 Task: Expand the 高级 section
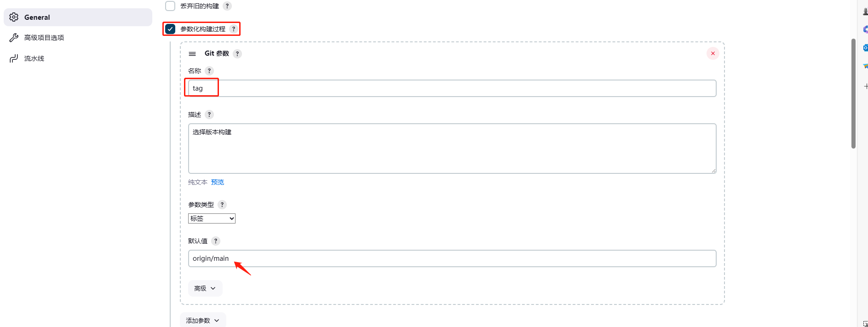pyautogui.click(x=205, y=288)
